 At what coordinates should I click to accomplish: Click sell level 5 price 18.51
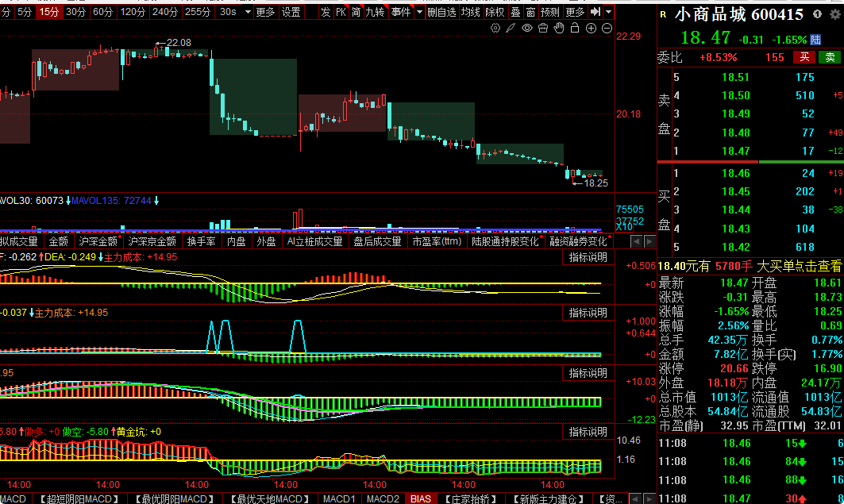pos(735,77)
